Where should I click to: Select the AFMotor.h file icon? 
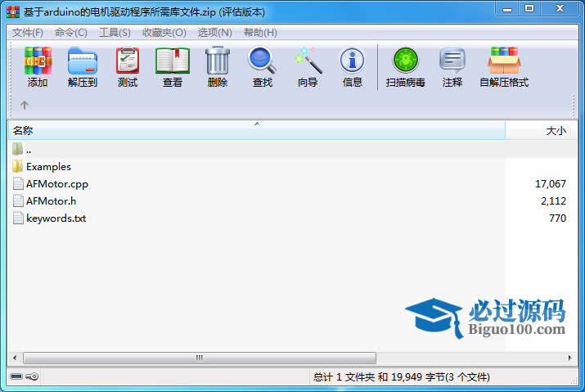(18, 201)
